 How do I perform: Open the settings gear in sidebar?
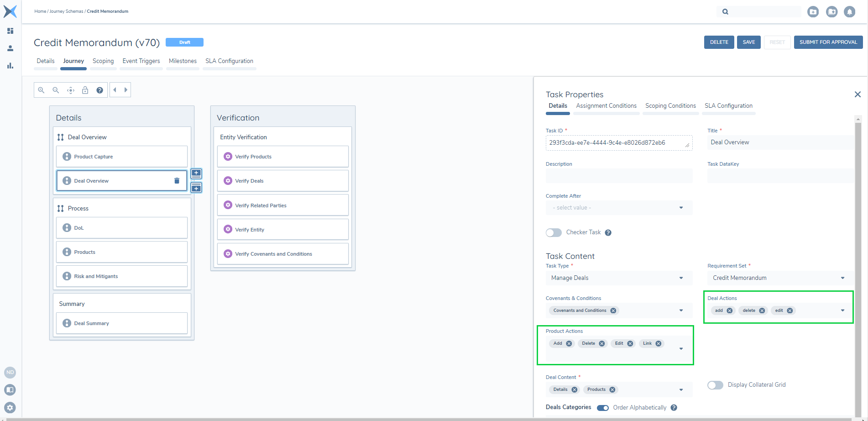10,407
